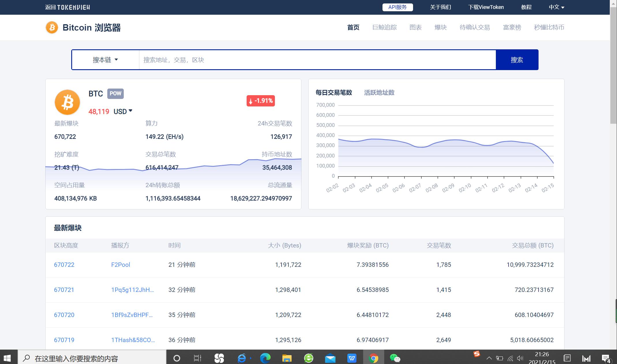Open WPS Office from the taskbar
617x364 pixels.
(x=352, y=358)
